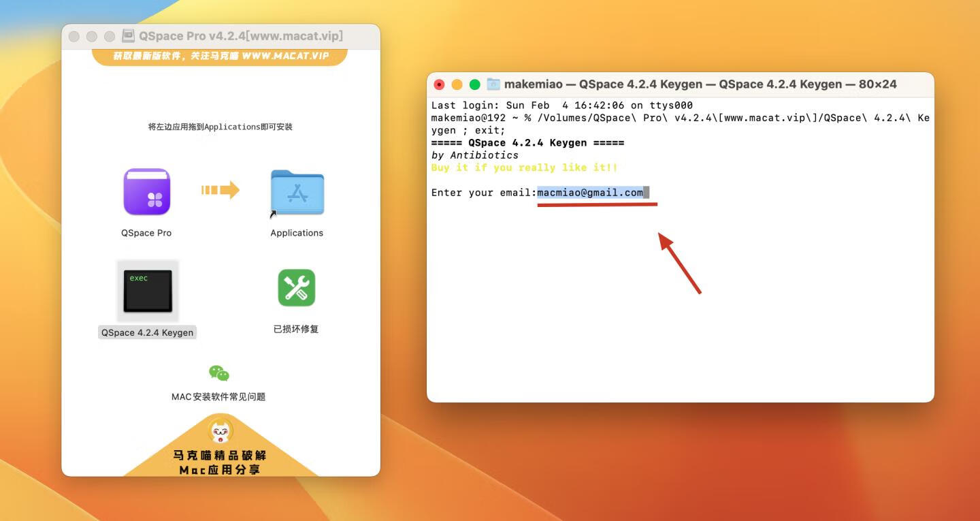Click the highlighted email macmiao@gmail.com
The width and height of the screenshot is (980, 521).
click(590, 193)
